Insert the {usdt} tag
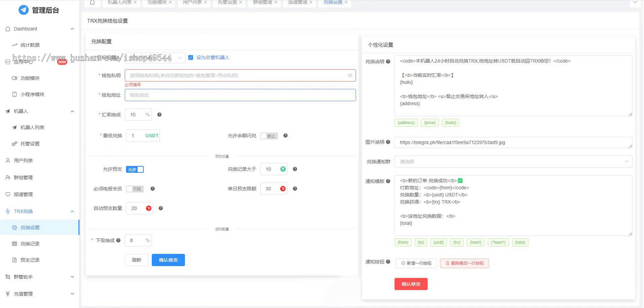 tap(438, 243)
